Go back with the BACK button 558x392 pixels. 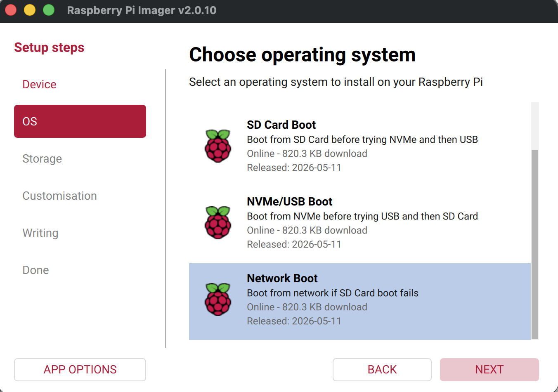click(382, 370)
